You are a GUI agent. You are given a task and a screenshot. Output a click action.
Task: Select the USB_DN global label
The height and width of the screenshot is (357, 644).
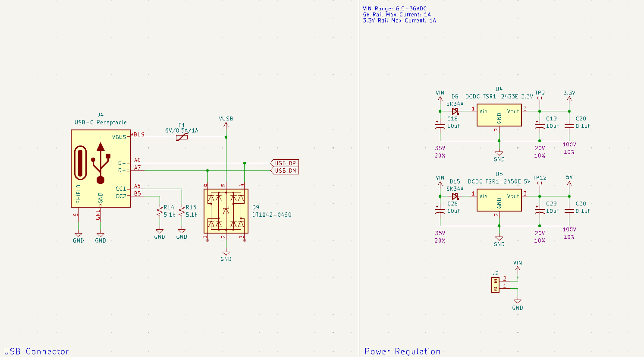coord(285,171)
